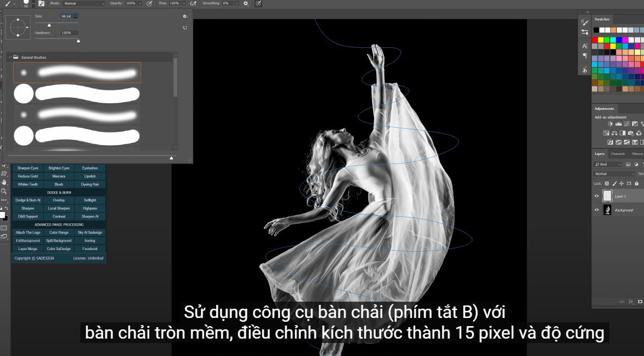644x356 pixels.
Task: Toggle pressure for size icon
Action: pos(258,3)
